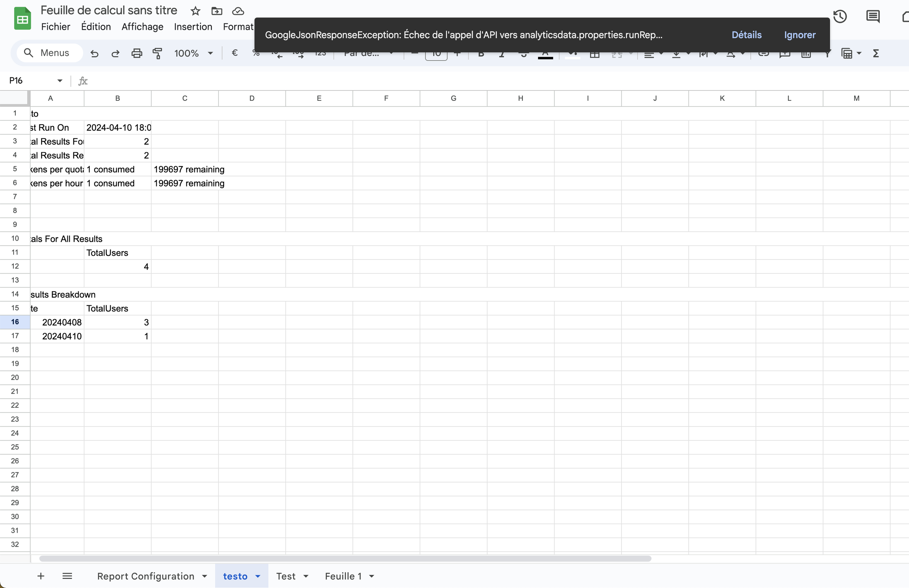Click the horizontal scrollbar at bottom

tap(345, 559)
